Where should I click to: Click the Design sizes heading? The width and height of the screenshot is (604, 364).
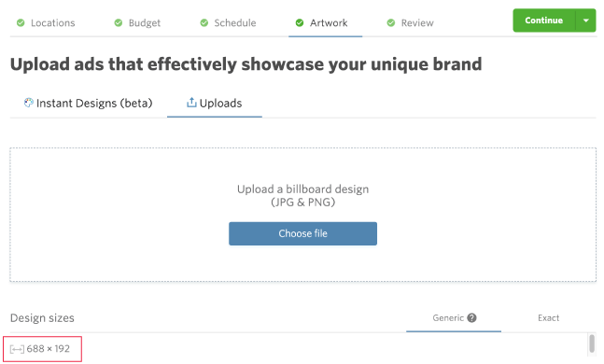(x=42, y=318)
